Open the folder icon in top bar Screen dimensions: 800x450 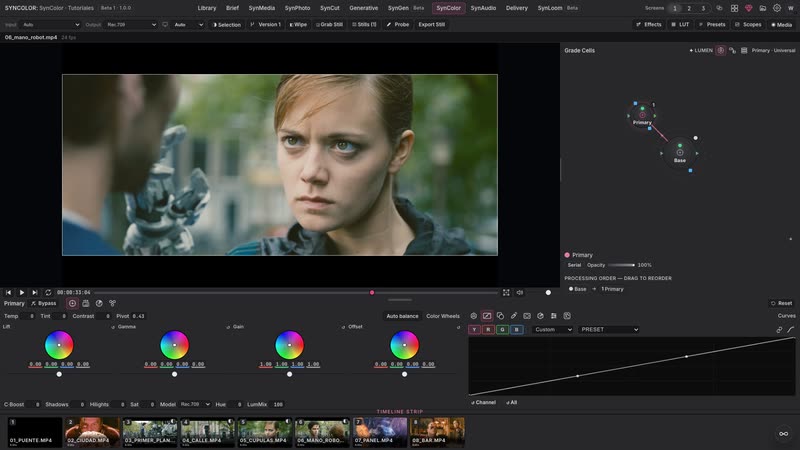(763, 8)
